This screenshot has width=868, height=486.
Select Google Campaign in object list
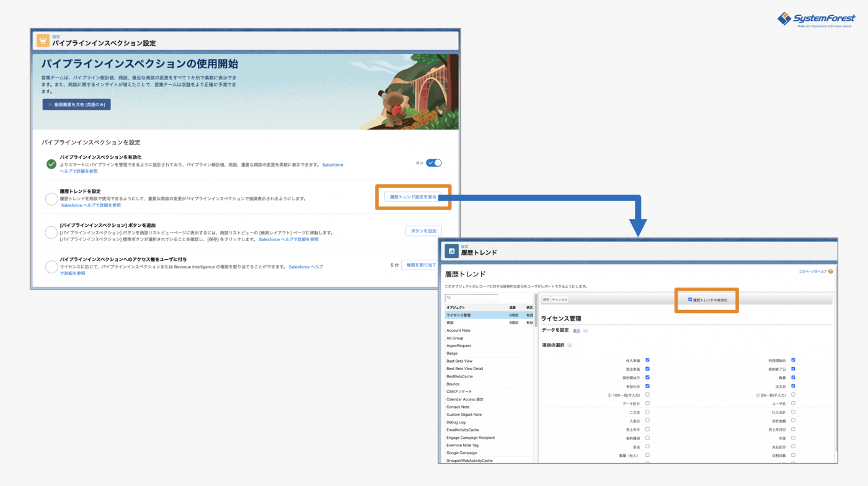click(489, 453)
